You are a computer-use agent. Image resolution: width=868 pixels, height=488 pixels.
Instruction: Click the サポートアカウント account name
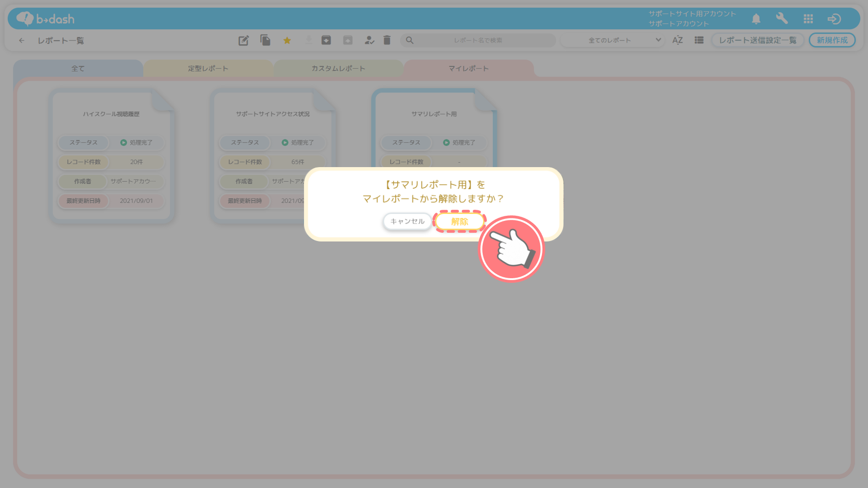point(679,23)
